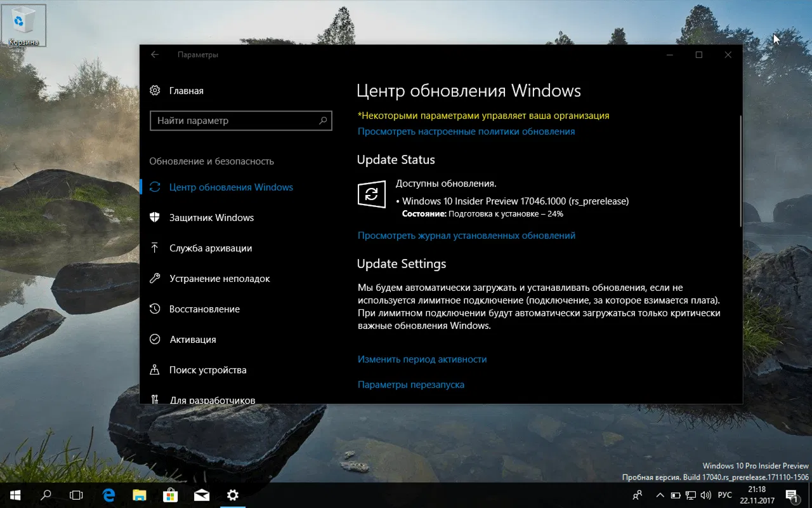Open the Action Center notifications icon
Image resolution: width=812 pixels, height=508 pixels.
pyautogui.click(x=792, y=495)
